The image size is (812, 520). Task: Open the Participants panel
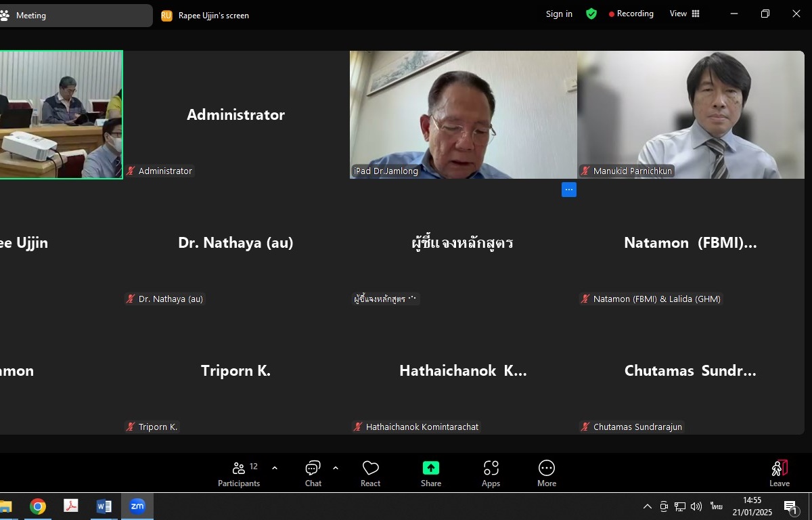coord(239,473)
